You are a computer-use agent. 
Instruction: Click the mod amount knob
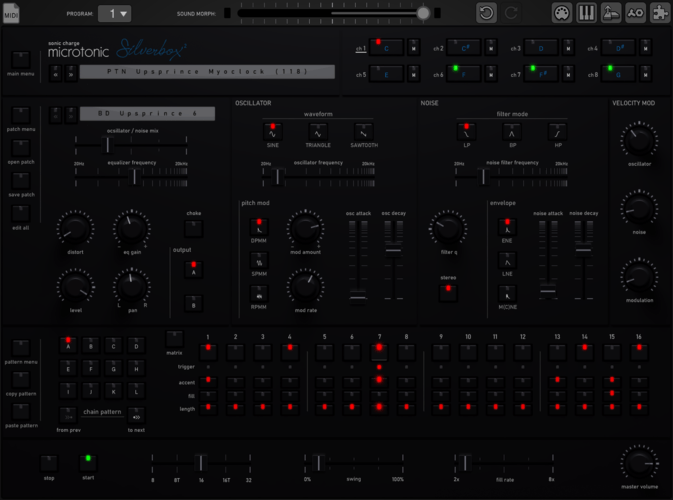pyautogui.click(x=305, y=228)
